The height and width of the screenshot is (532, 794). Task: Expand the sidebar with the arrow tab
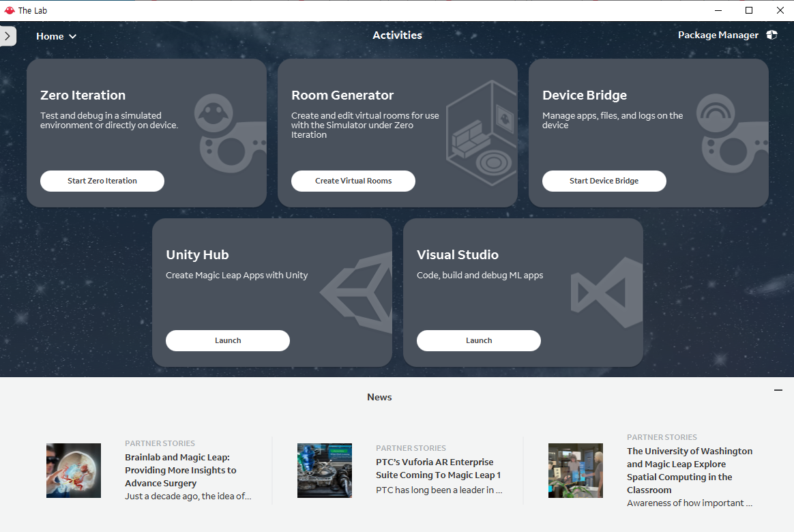click(x=8, y=36)
